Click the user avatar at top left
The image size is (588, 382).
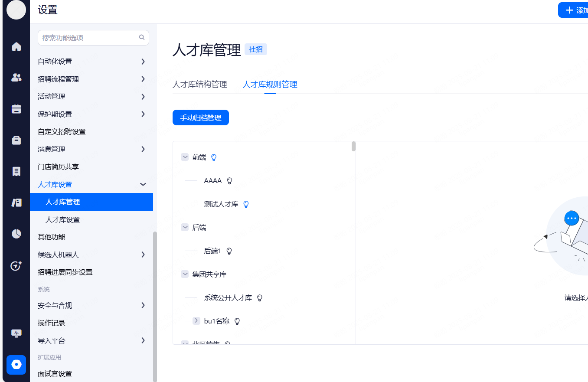16,10
